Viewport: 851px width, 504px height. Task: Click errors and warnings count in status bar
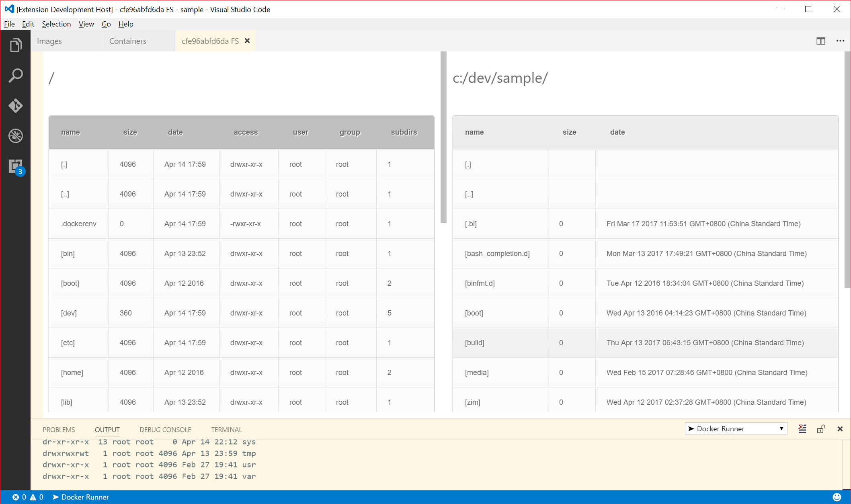(x=28, y=497)
